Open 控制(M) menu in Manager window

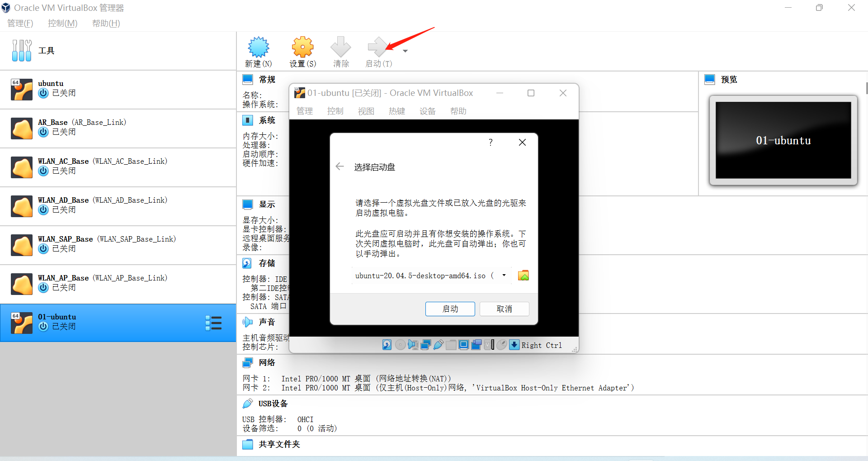click(x=63, y=23)
